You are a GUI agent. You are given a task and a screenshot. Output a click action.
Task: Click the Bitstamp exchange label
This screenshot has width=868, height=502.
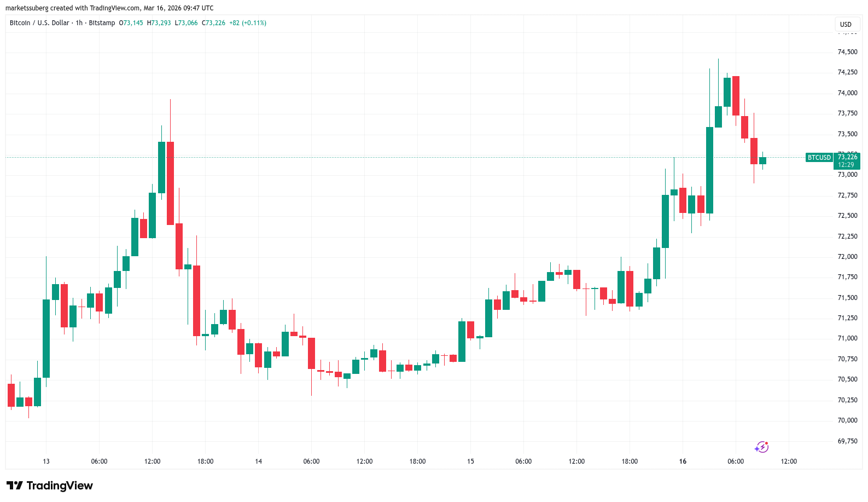pos(102,23)
